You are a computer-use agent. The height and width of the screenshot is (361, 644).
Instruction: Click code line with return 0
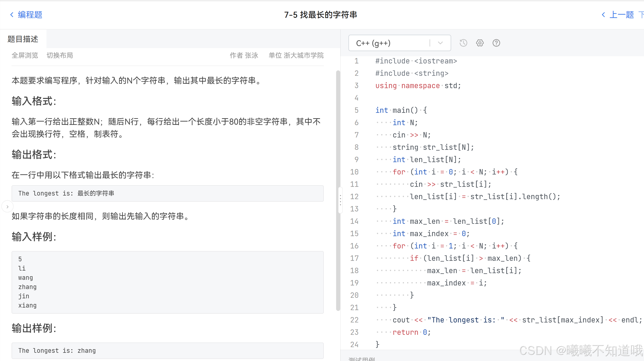click(411, 332)
